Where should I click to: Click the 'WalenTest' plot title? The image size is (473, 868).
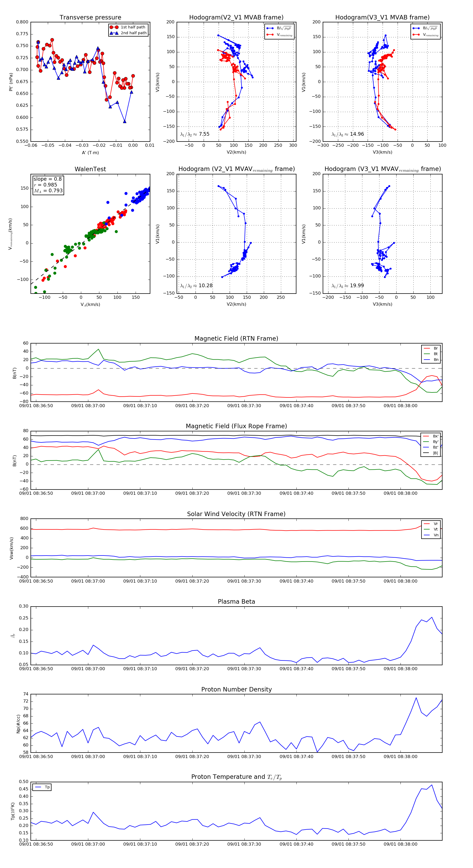(90, 169)
